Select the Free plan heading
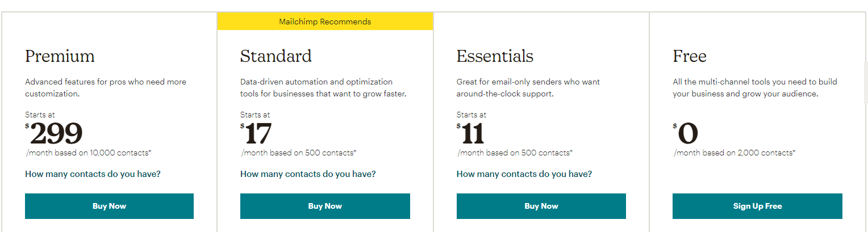This screenshot has height=232, width=868. (690, 56)
